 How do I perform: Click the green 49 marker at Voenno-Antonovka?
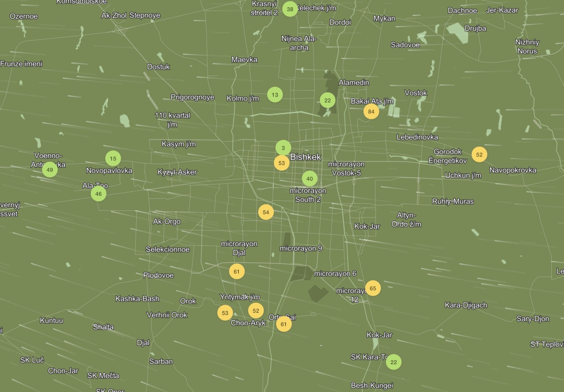[x=50, y=170]
